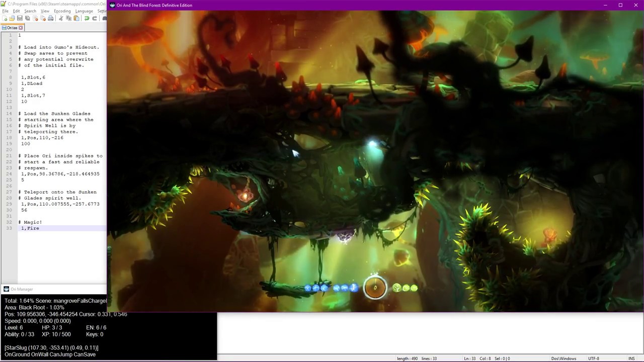Click the Copy icon in the toolbar
Screen dimensions: 644x362
pos(68,19)
